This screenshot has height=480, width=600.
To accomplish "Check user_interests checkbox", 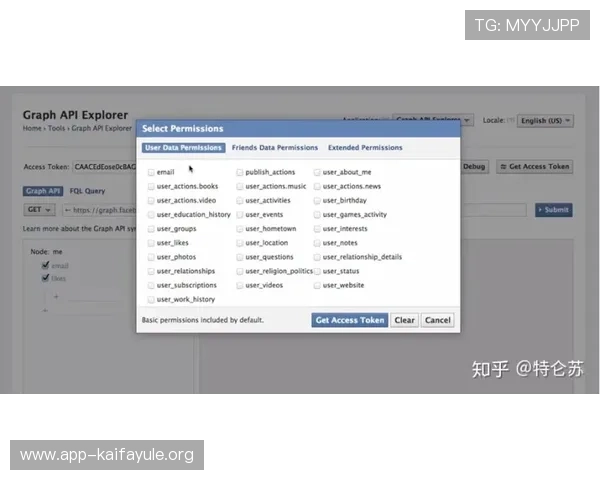I will pyautogui.click(x=317, y=229).
